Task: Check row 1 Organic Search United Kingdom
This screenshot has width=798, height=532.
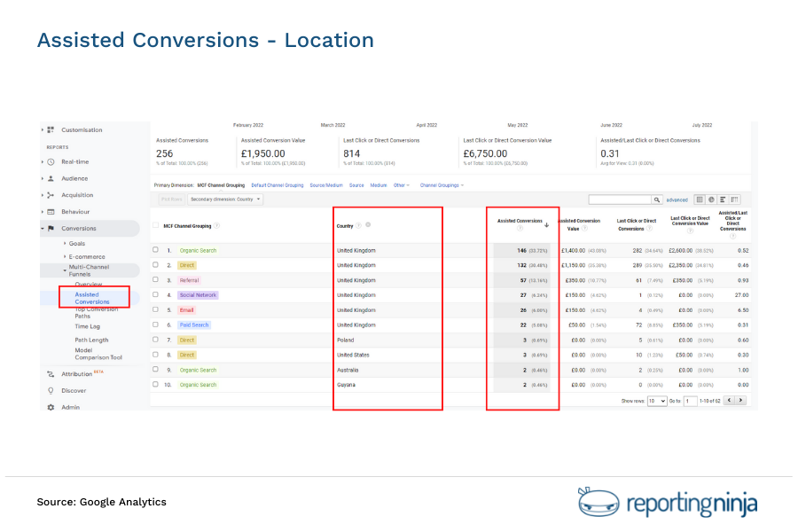Action: click(156, 250)
